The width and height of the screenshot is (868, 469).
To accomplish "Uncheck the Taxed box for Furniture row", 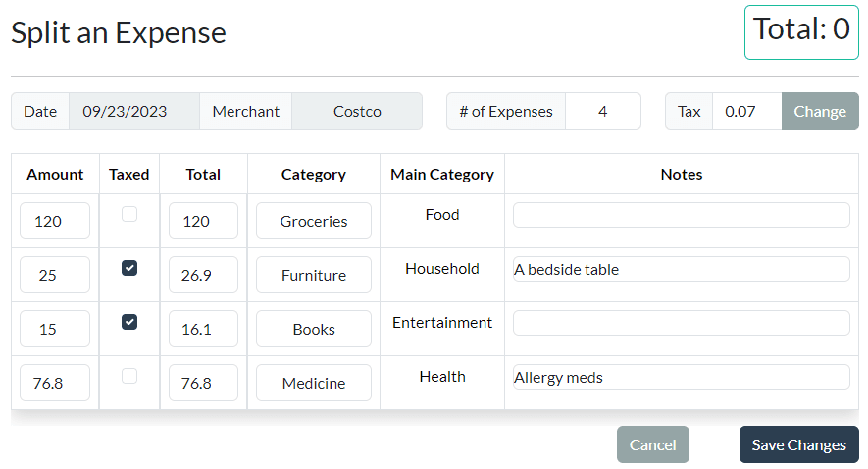I will tap(129, 268).
